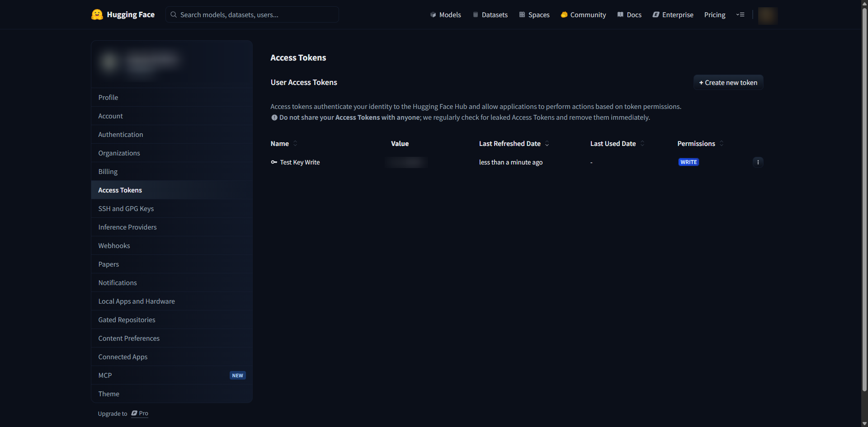Click the search magnifier icon

tap(174, 14)
